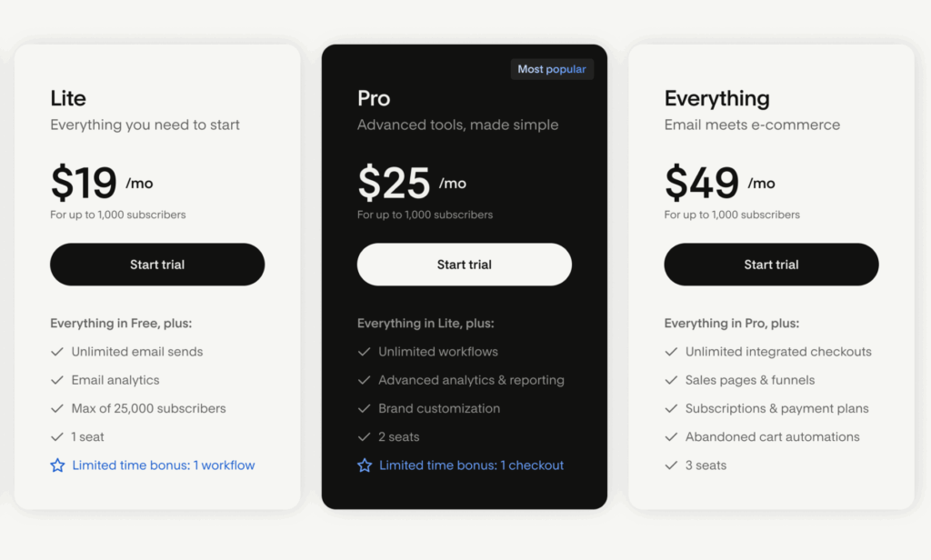Screen dimensions: 931x560
Task: Click checkmark beside Brand customization
Action: pos(365,408)
